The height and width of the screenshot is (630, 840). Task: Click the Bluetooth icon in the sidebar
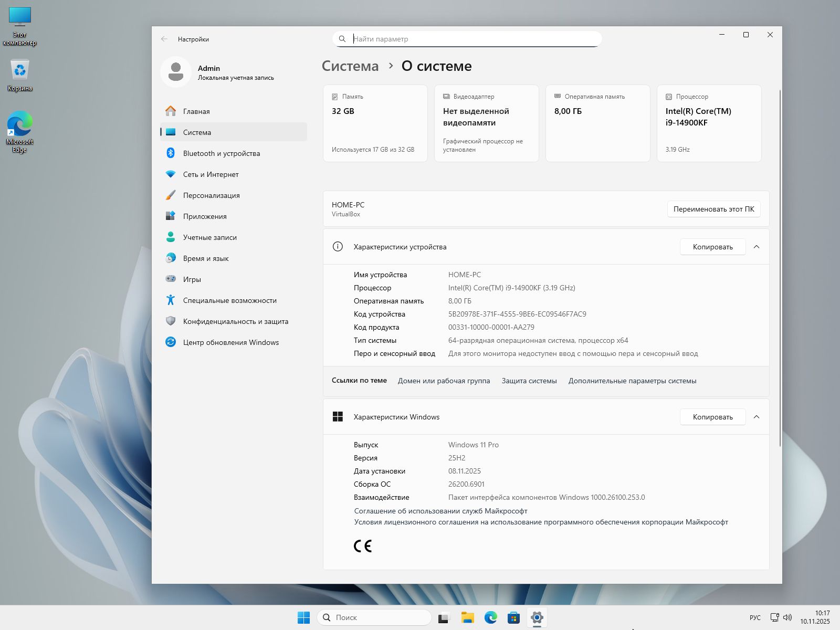click(x=171, y=153)
